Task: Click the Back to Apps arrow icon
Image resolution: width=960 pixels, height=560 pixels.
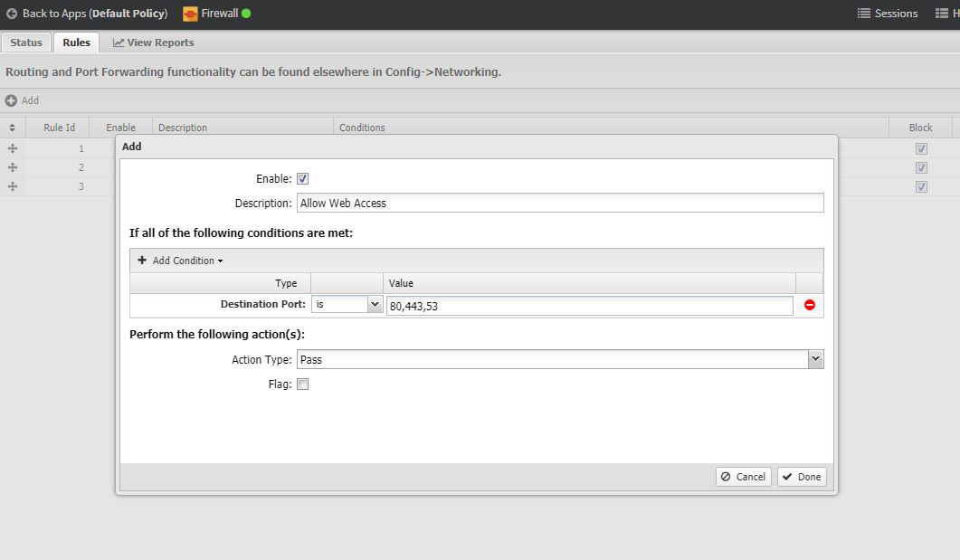Action: click(12, 14)
